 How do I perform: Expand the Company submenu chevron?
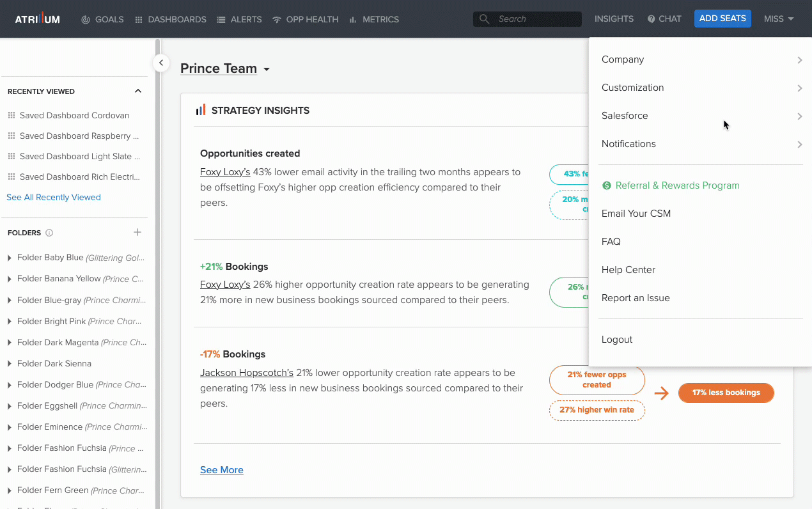799,59
